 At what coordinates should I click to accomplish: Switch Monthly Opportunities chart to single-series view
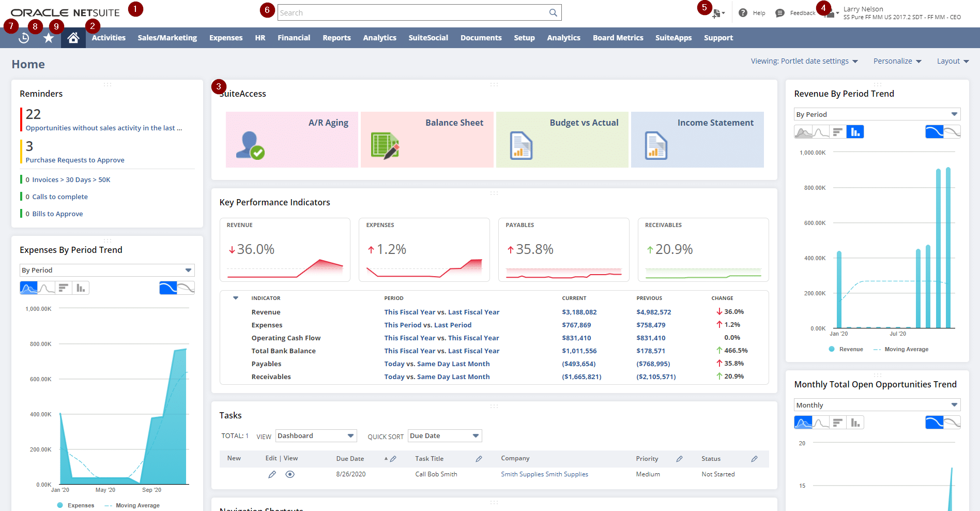click(x=935, y=422)
